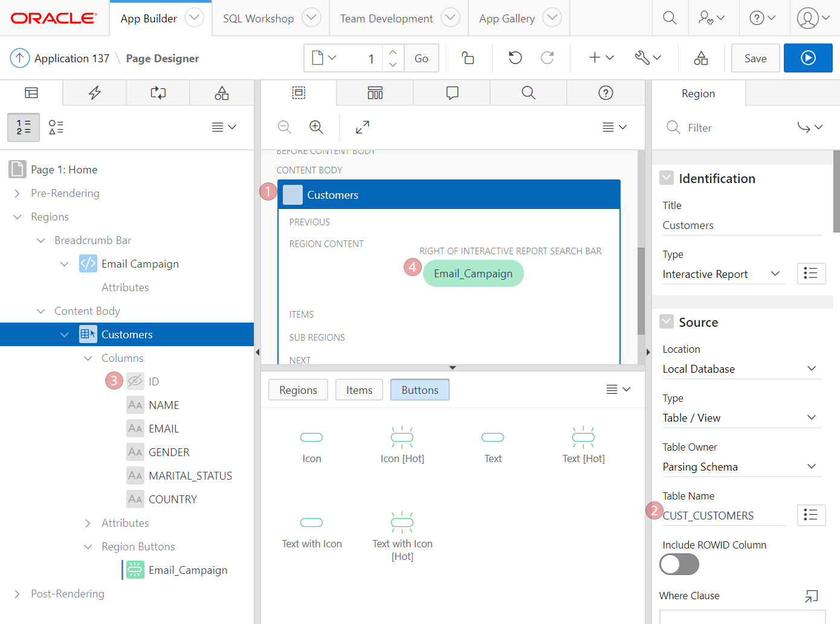Screen dimensions: 840x624
Task: Collapse the Columns node under Customers
Action: click(x=88, y=358)
